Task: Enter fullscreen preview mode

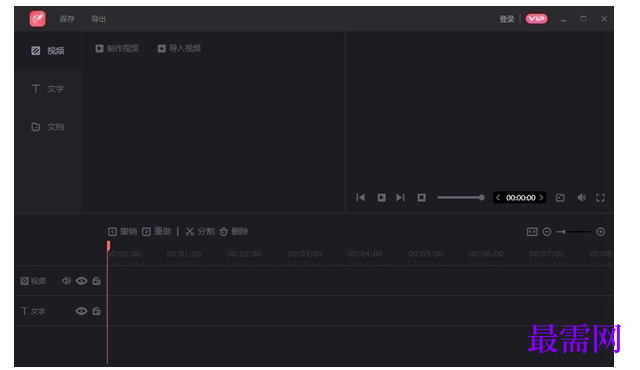Action: point(600,198)
